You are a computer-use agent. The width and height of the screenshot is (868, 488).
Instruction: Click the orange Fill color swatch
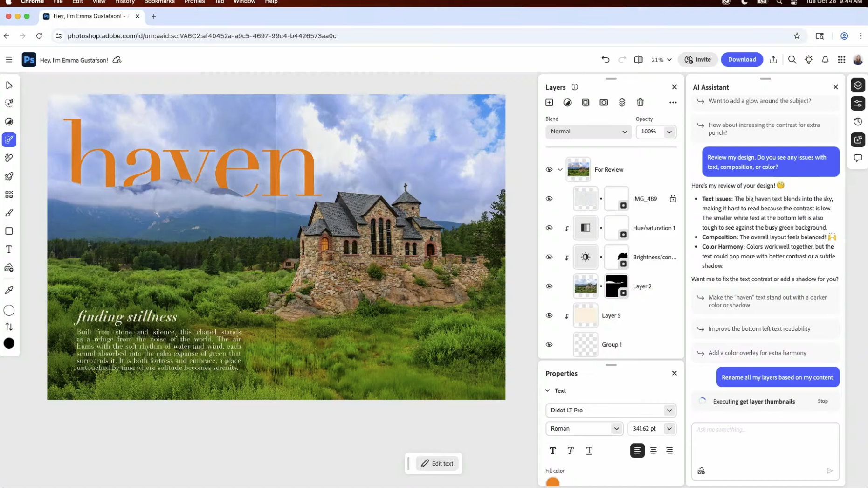pos(552,482)
